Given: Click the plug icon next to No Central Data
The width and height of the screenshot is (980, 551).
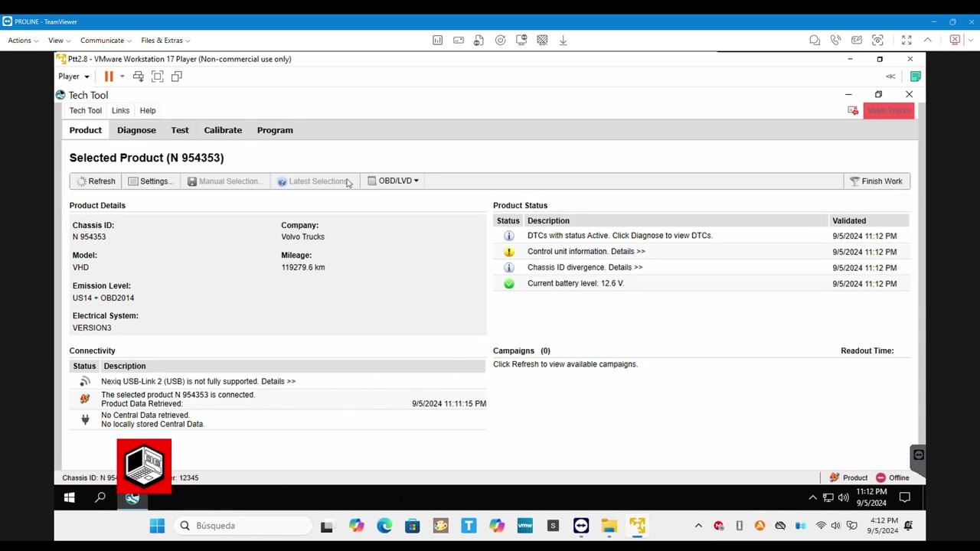Looking at the screenshot, I should 85,419.
